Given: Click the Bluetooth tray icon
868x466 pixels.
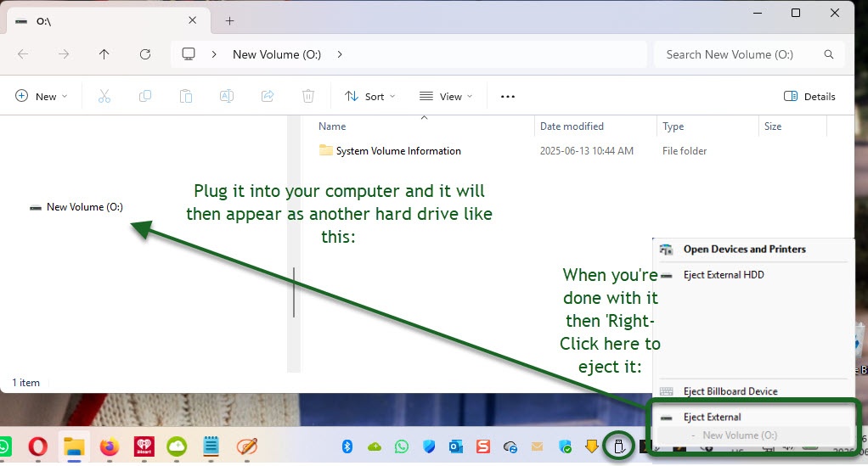Looking at the screenshot, I should tap(347, 446).
